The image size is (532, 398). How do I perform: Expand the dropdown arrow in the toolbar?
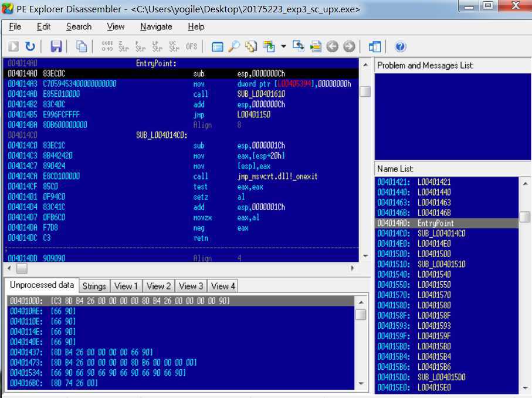[x=283, y=46]
